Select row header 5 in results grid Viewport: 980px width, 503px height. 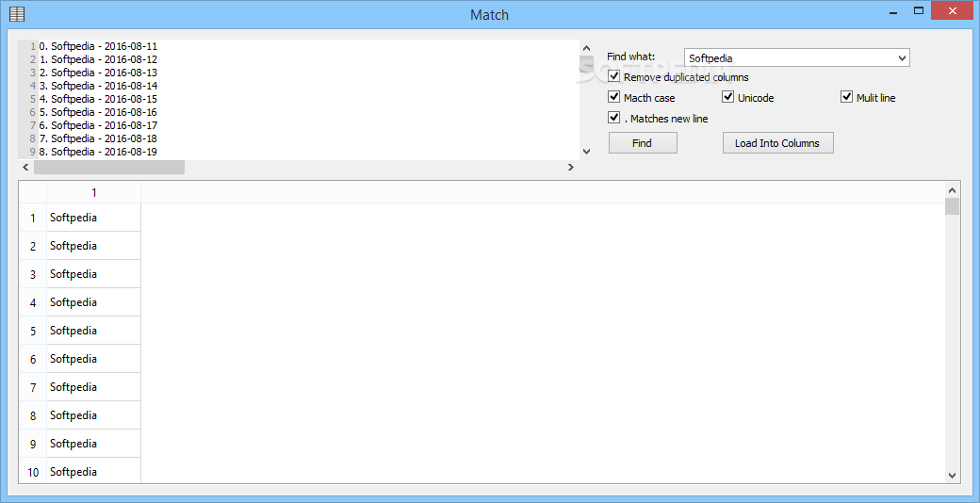coord(33,331)
